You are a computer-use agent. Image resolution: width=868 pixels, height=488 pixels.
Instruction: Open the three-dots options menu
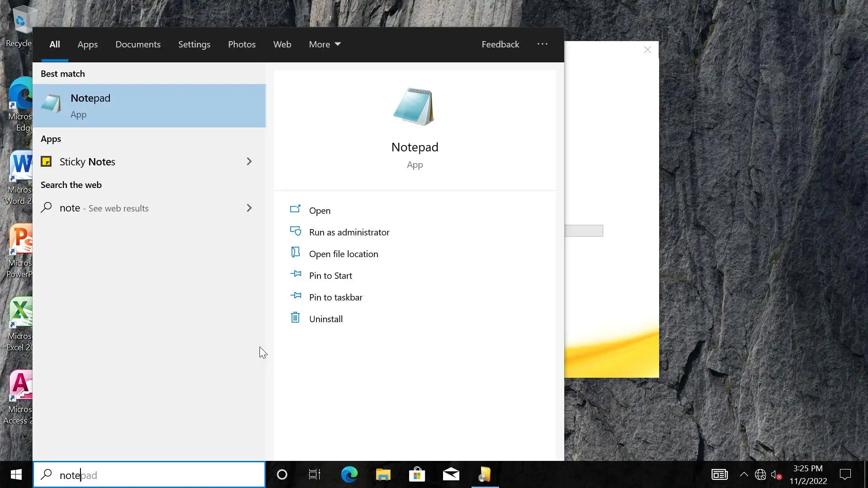point(542,44)
